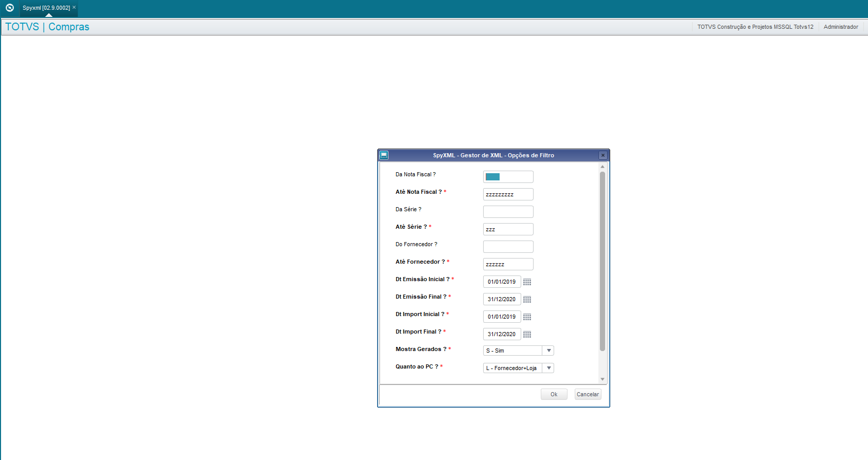Click the Da Série input field

[x=508, y=212]
